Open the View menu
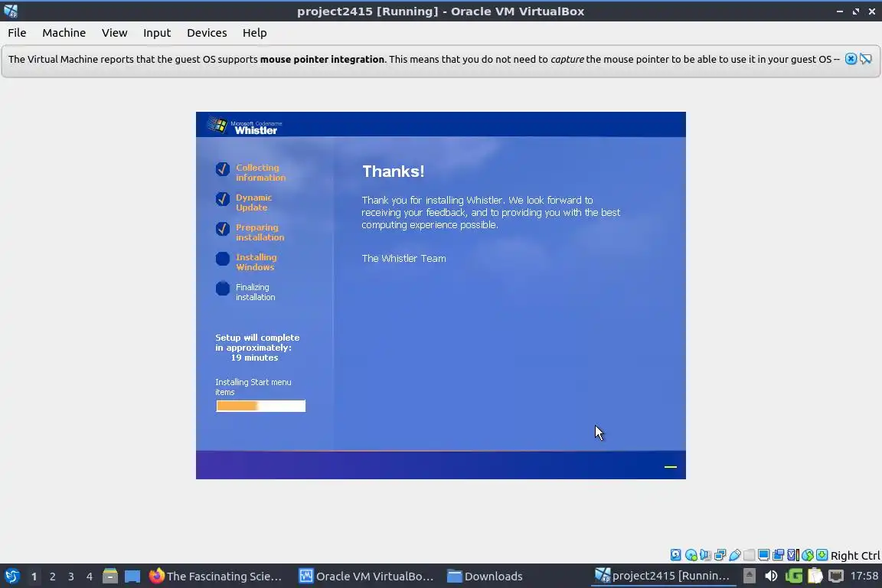Screen dimensions: 882x588 114,33
